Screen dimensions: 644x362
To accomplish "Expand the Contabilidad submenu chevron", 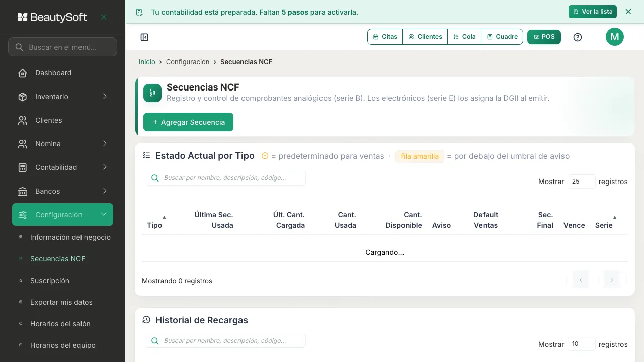I will coord(105,167).
